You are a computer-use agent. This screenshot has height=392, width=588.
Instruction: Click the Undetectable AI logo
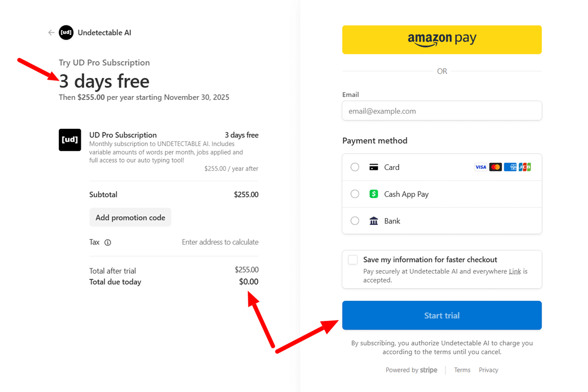66,32
